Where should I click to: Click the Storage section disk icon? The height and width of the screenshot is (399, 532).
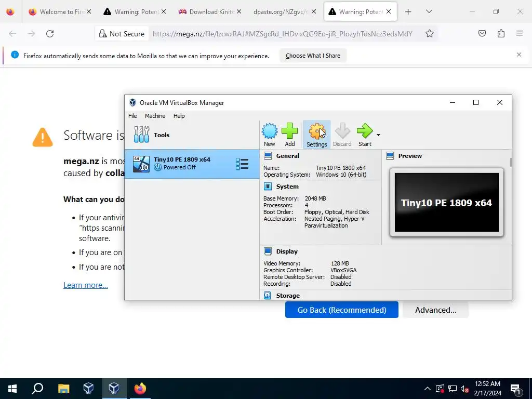coord(268,296)
